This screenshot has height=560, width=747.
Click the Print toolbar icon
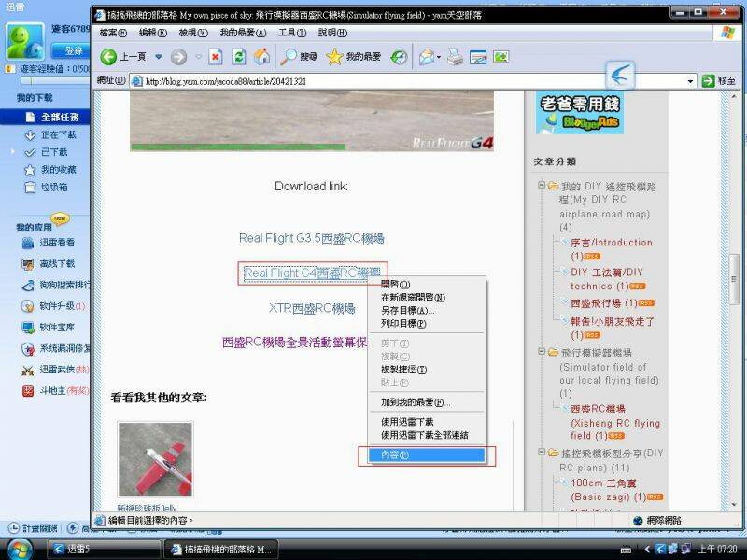(455, 57)
